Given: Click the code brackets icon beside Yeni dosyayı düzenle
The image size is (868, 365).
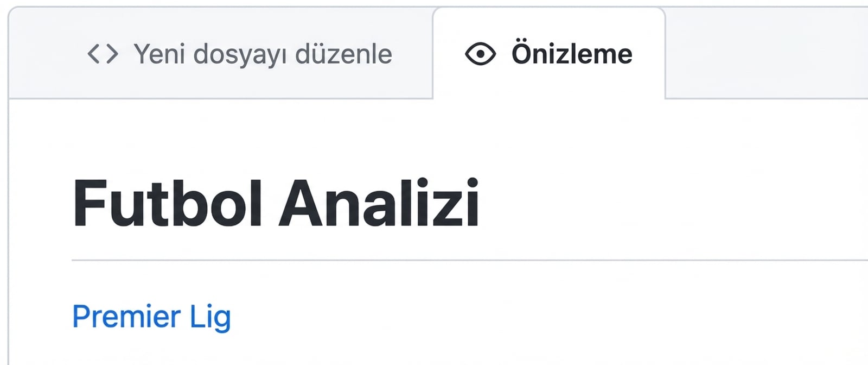Looking at the screenshot, I should 104,53.
